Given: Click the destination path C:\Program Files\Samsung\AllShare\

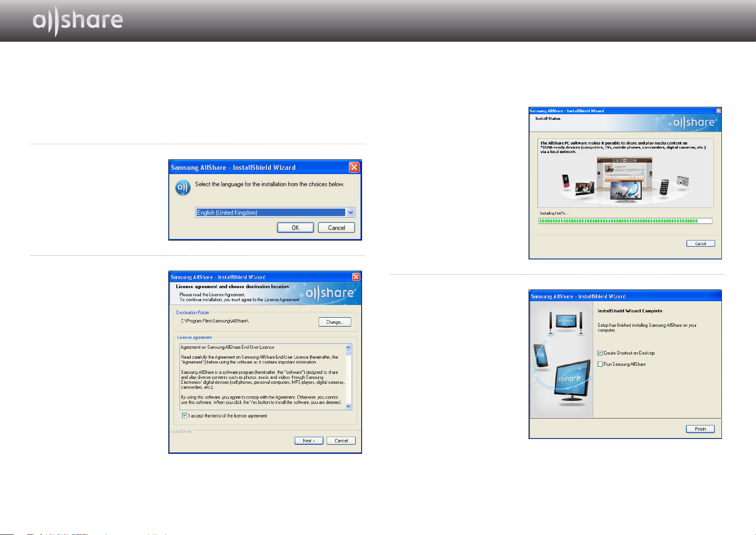Looking at the screenshot, I should tap(214, 321).
